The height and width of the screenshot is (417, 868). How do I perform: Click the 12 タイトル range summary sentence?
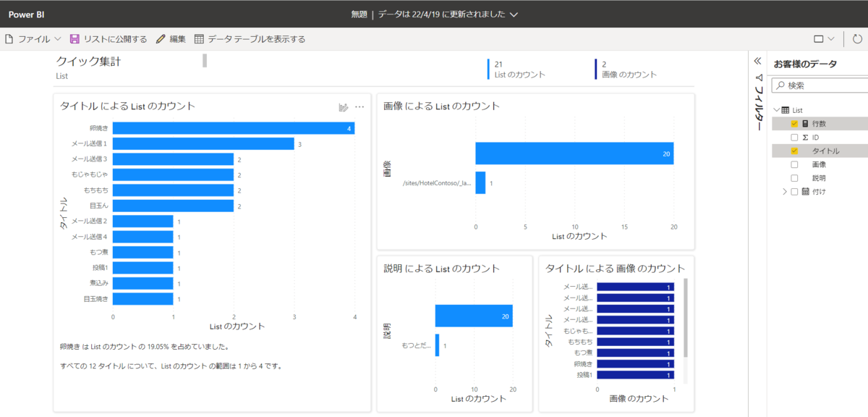[171, 366]
